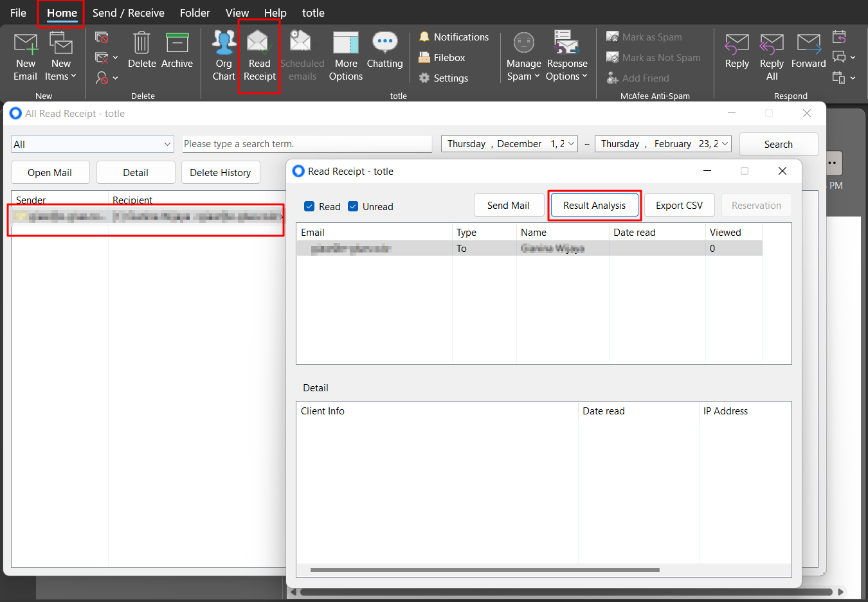
Task: Select the recipient row with Type To
Action: coord(530,249)
